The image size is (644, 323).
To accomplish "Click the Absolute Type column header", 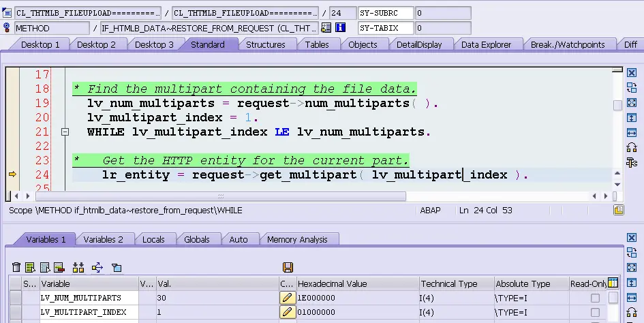I will [531, 283].
